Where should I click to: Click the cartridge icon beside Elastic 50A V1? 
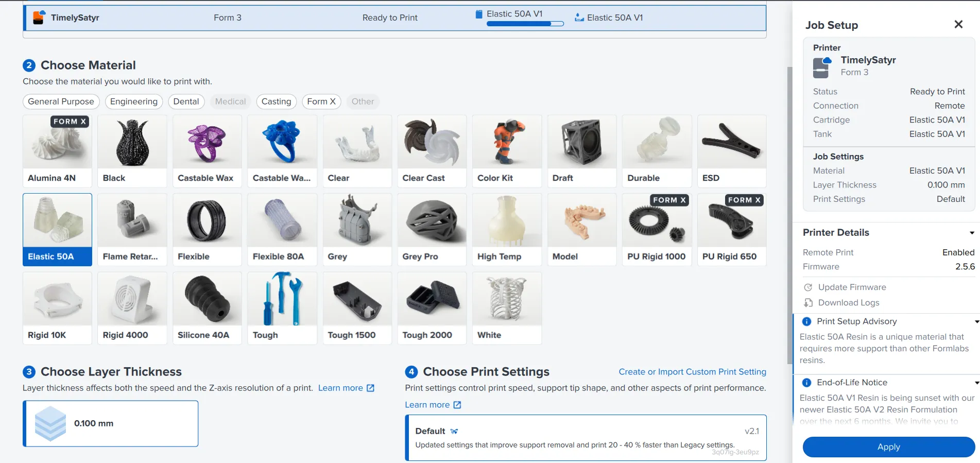click(479, 14)
